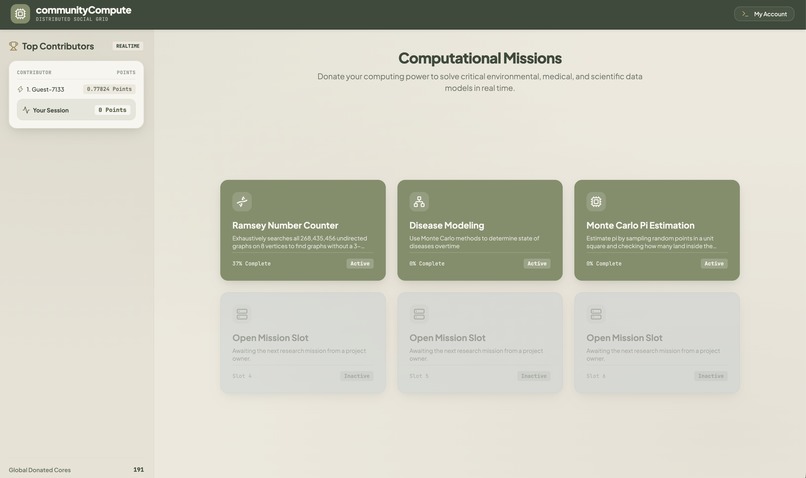Click the Ramsey Number Counter title text
806x478 pixels.
coord(285,226)
